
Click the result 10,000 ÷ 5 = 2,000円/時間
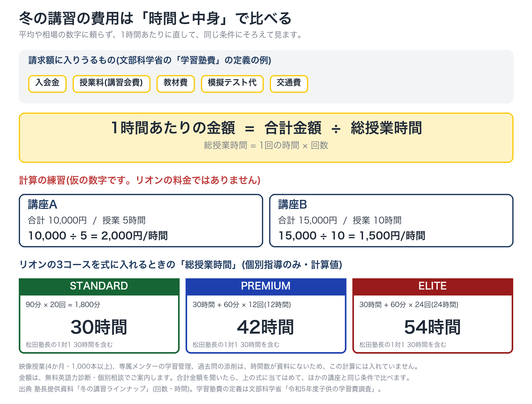[98, 236]
